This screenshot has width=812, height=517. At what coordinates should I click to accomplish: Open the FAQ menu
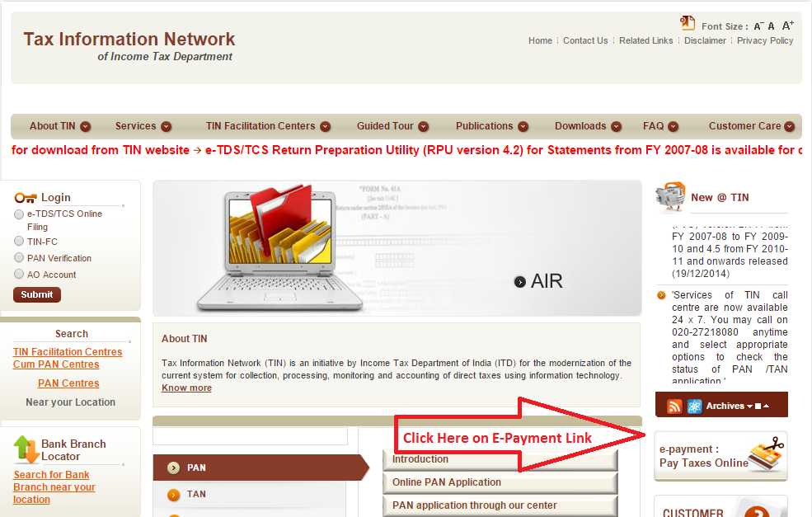click(654, 126)
